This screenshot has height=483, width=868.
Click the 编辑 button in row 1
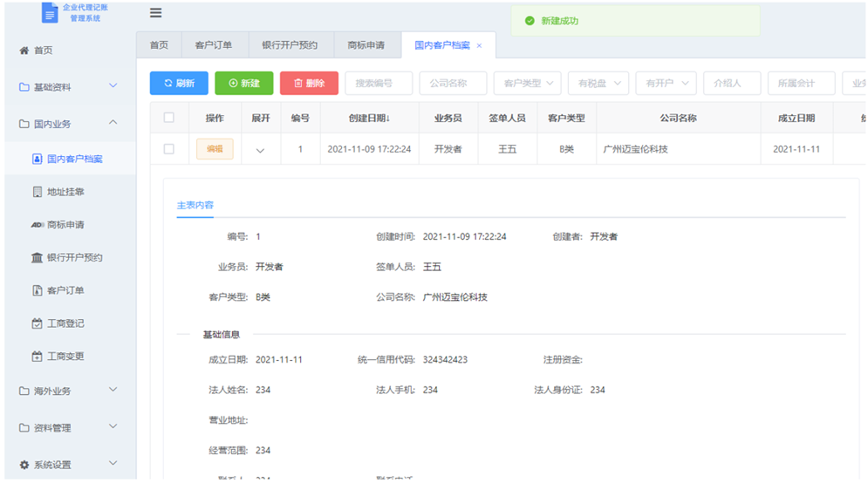215,149
